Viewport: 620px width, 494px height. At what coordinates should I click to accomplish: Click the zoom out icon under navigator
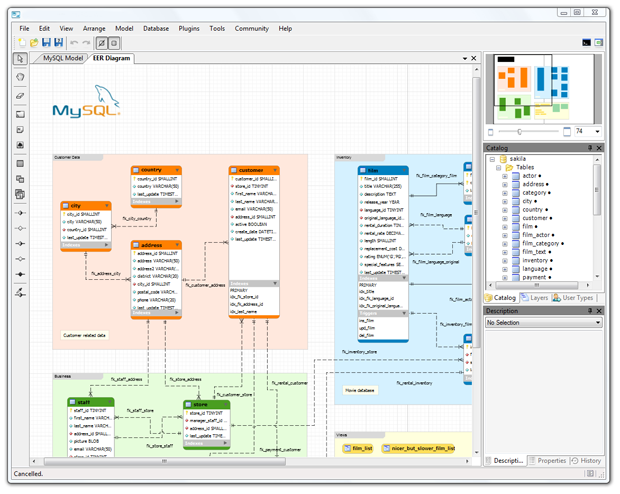491,132
